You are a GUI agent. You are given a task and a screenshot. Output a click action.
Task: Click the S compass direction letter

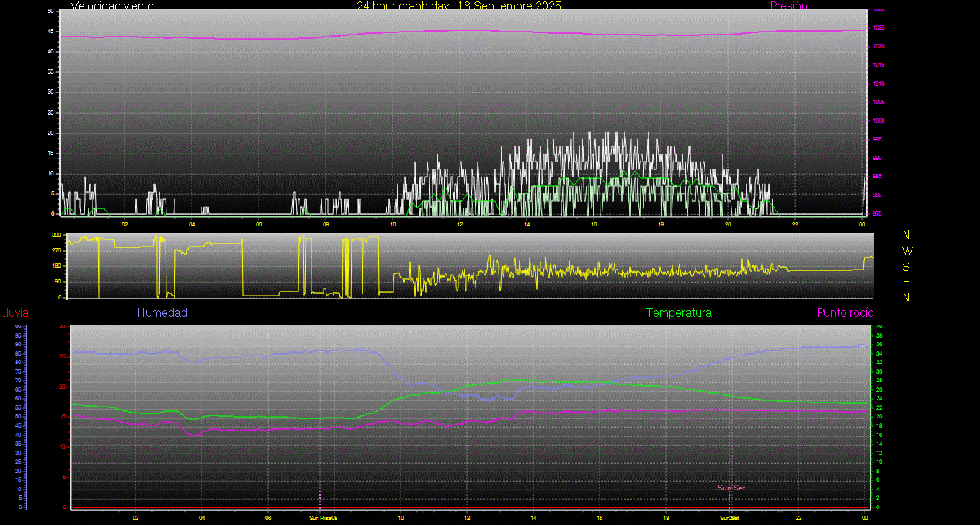click(x=906, y=266)
